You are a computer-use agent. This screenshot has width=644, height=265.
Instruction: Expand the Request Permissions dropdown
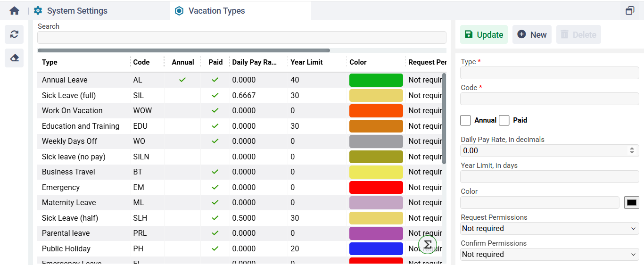tap(550, 228)
